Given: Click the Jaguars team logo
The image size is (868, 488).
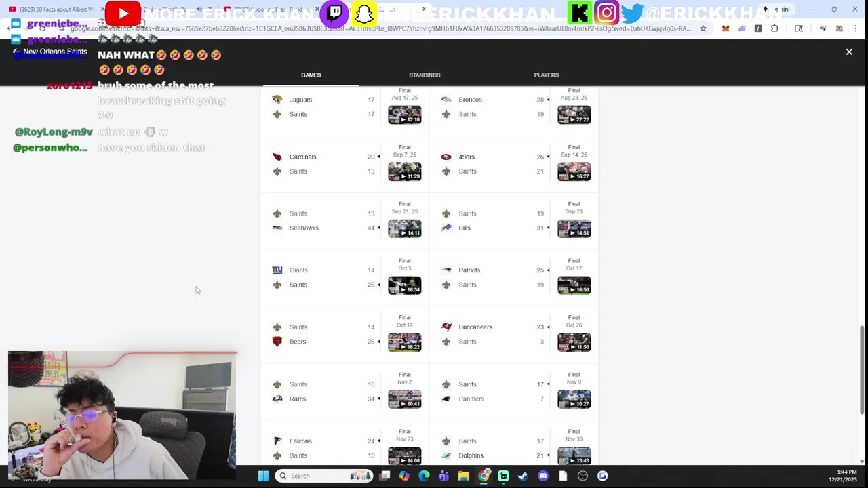Looking at the screenshot, I should tap(277, 100).
